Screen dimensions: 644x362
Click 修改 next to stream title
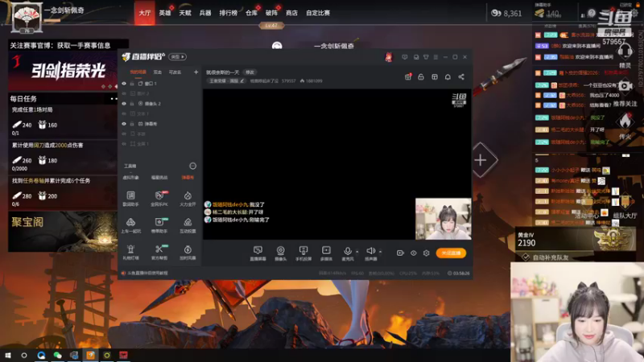(x=250, y=72)
